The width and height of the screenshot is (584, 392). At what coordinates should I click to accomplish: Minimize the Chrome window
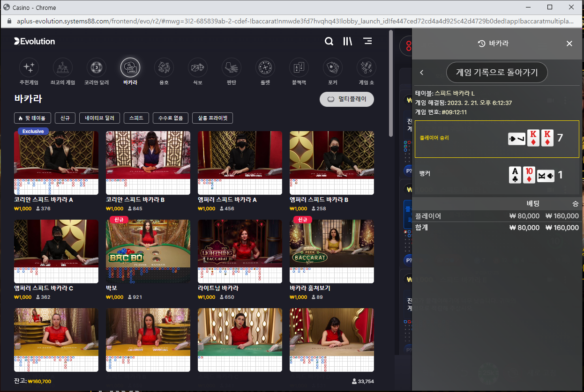(x=528, y=7)
